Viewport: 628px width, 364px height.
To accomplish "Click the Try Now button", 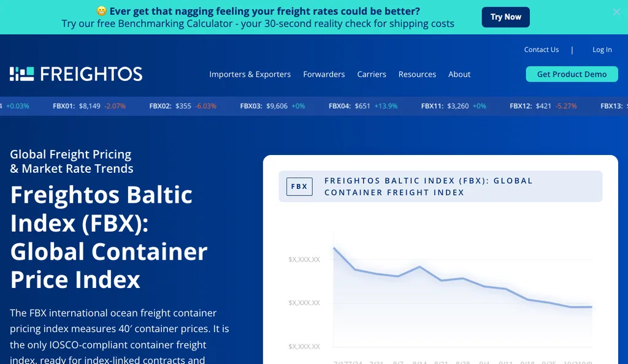I will pos(505,17).
